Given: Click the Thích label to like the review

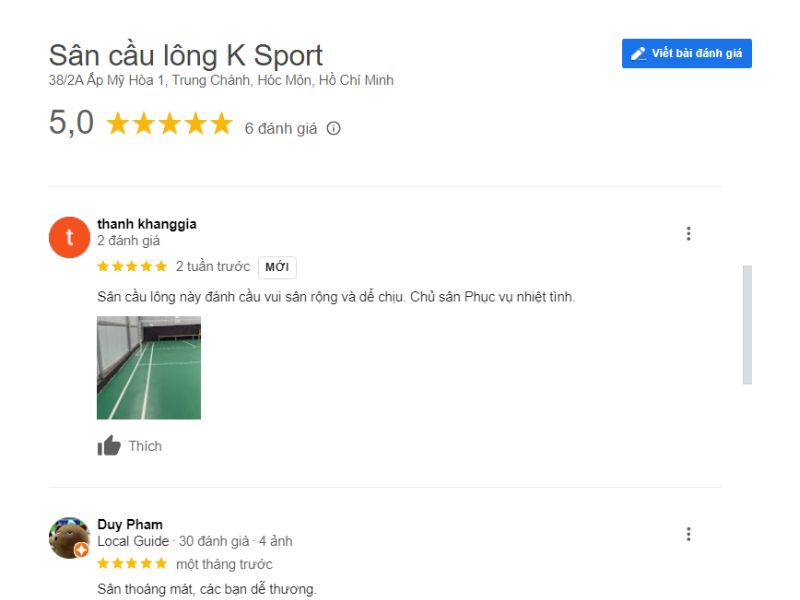Looking at the screenshot, I should pos(145,446).
